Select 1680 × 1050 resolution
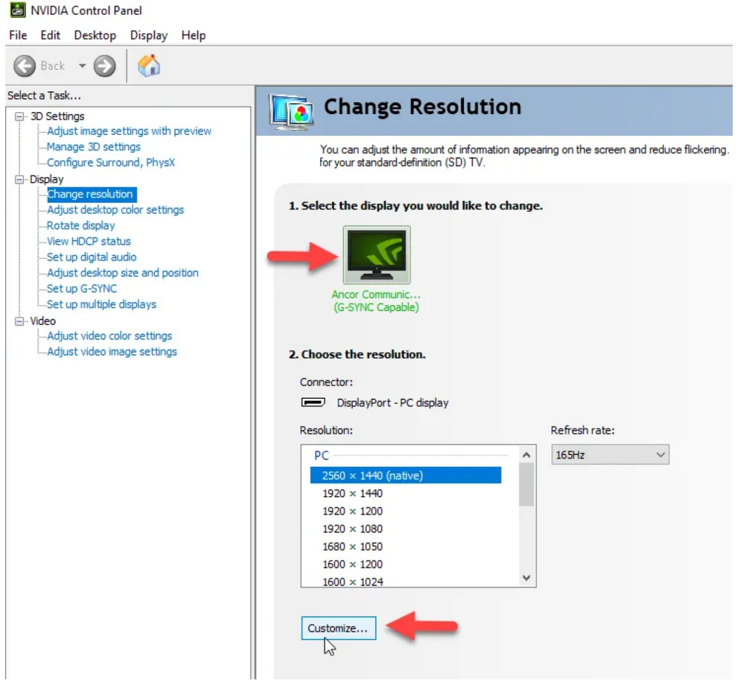743x700 pixels. point(352,547)
